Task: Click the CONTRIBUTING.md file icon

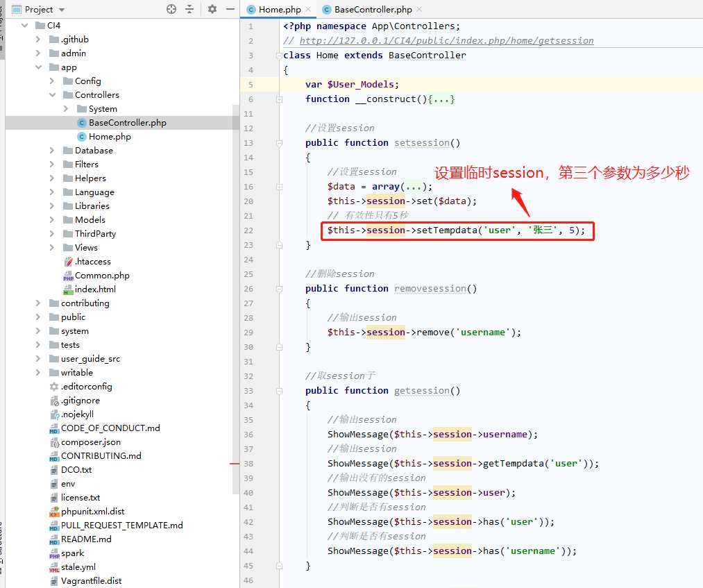Action: [x=54, y=456]
